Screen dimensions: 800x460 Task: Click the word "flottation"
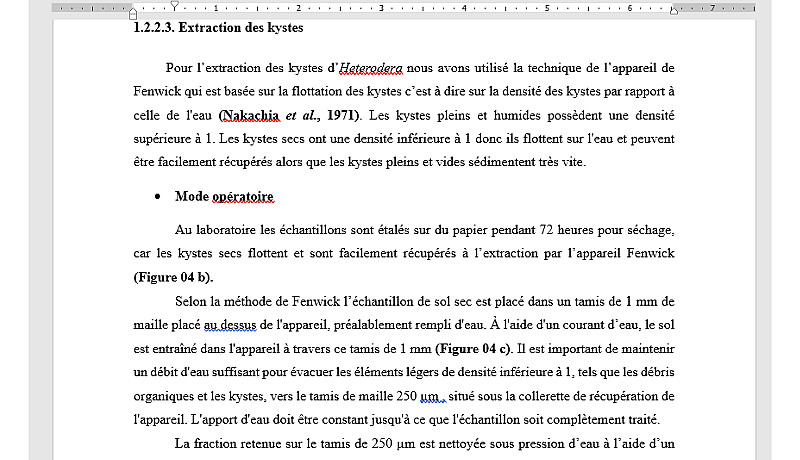(x=316, y=91)
